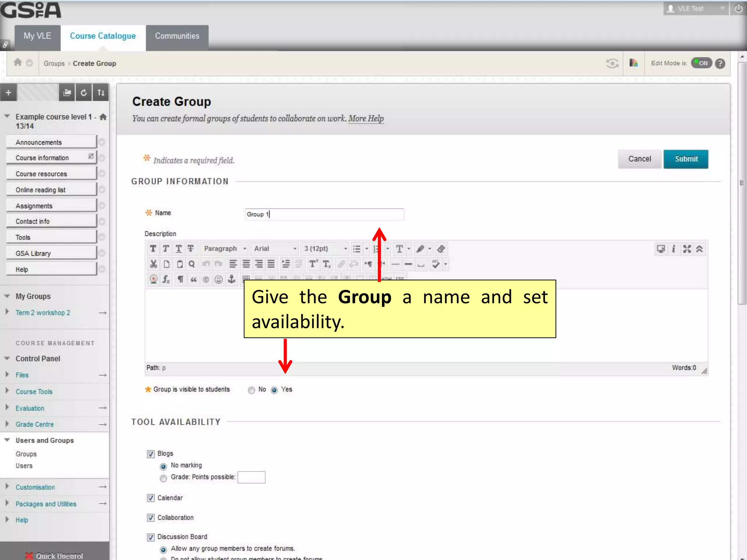
Task: Open editor help info icon
Action: point(674,249)
